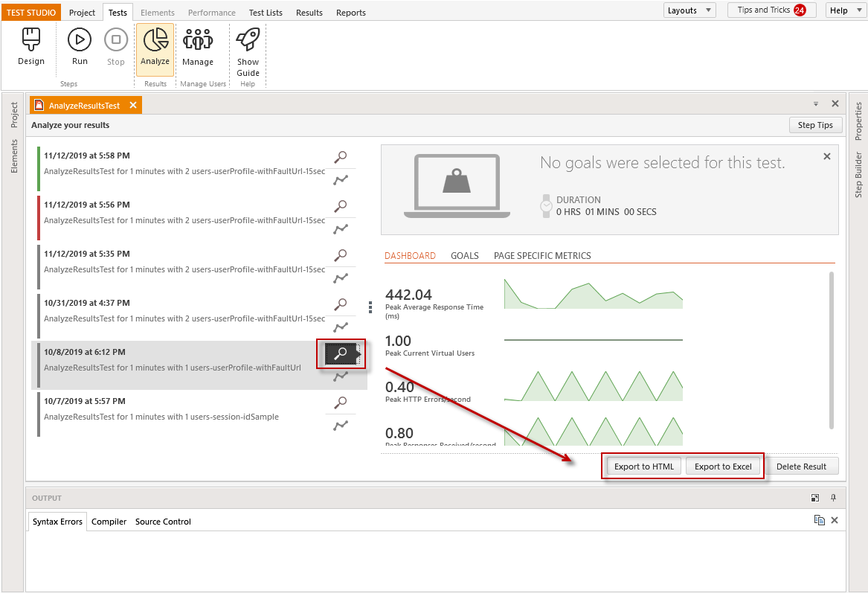Viewport: 868px width, 593px height.
Task: Expand the Properties side panel
Action: point(858,121)
